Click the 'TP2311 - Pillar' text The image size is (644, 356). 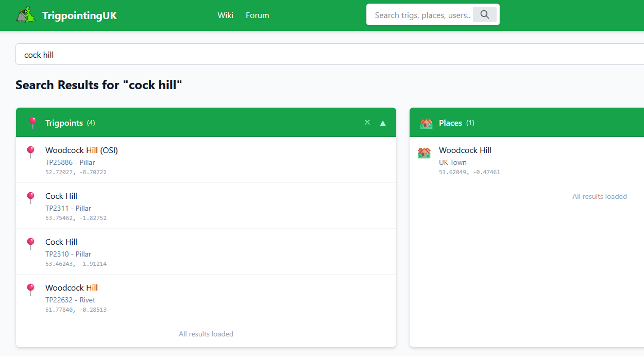click(68, 208)
